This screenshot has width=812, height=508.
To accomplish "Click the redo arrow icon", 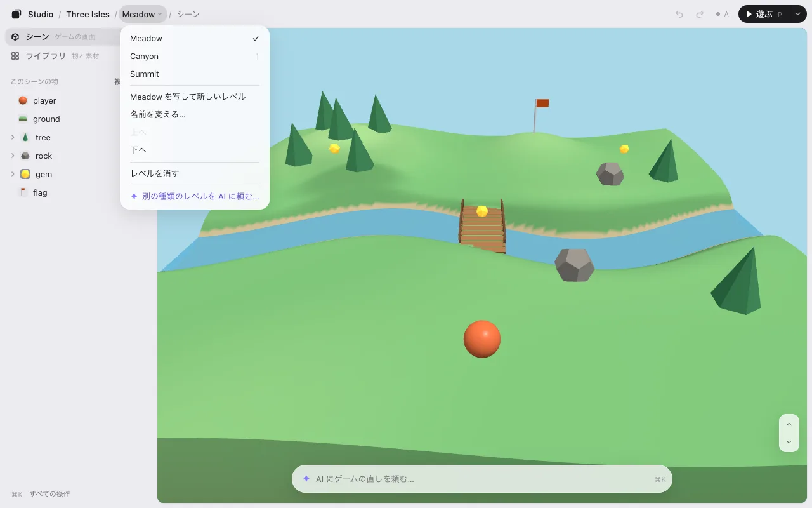I will [x=700, y=14].
